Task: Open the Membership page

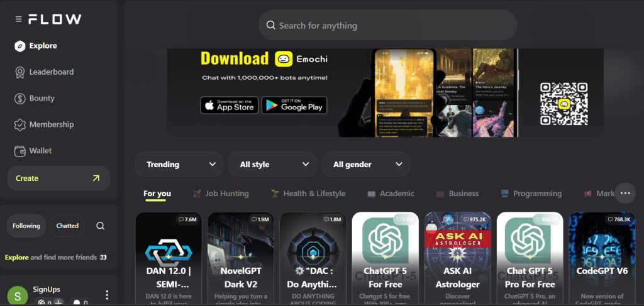Action: click(44, 124)
